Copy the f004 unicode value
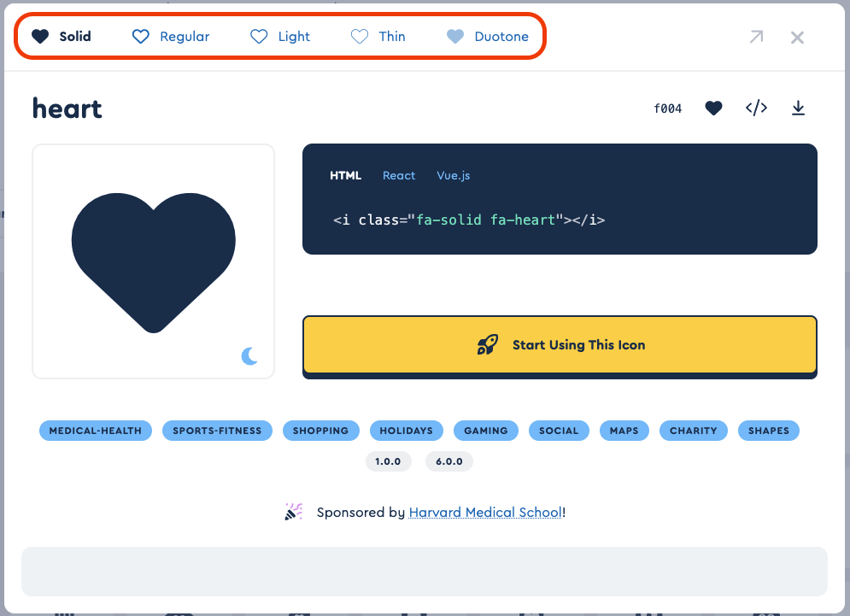Screen dimensions: 850x616 pos(668,109)
